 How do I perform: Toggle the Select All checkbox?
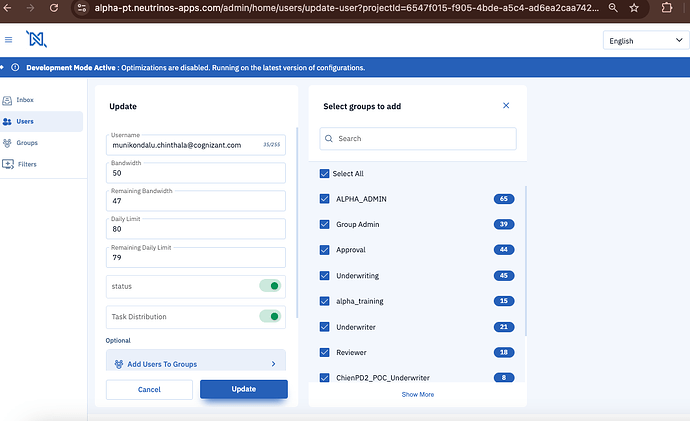324,174
